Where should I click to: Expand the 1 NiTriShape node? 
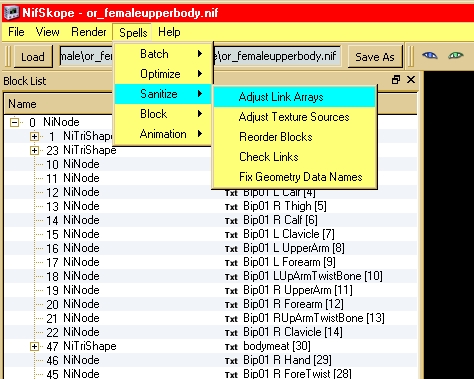coord(34,136)
